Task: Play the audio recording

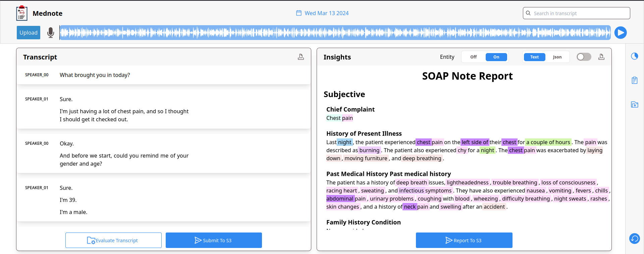Action: pyautogui.click(x=621, y=33)
